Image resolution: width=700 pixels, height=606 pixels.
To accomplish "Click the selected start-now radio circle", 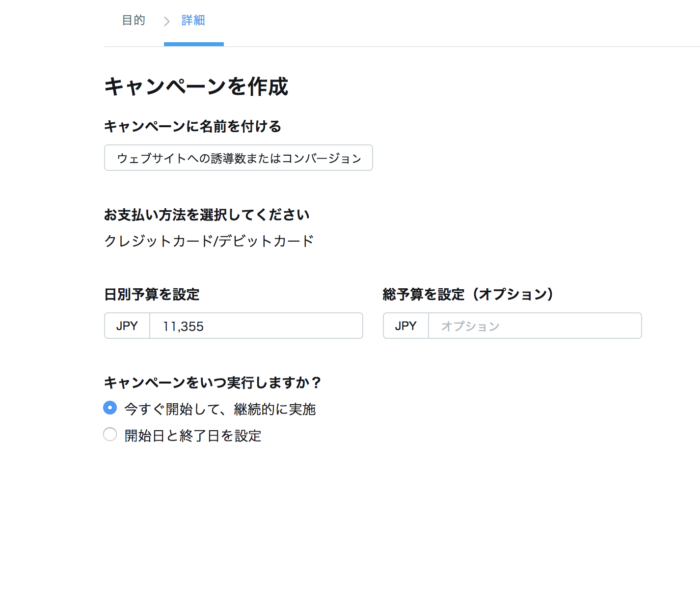I will coord(110,408).
